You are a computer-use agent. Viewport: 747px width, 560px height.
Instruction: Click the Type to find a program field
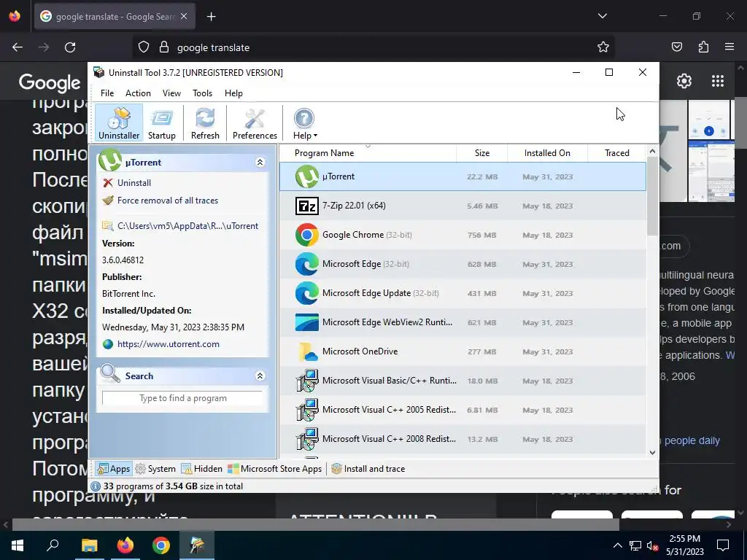point(182,398)
